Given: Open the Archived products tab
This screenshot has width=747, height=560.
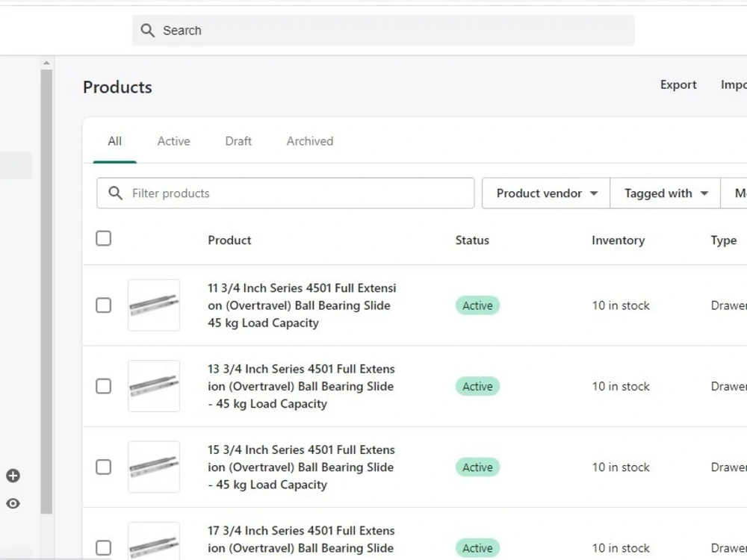Looking at the screenshot, I should coord(310,141).
